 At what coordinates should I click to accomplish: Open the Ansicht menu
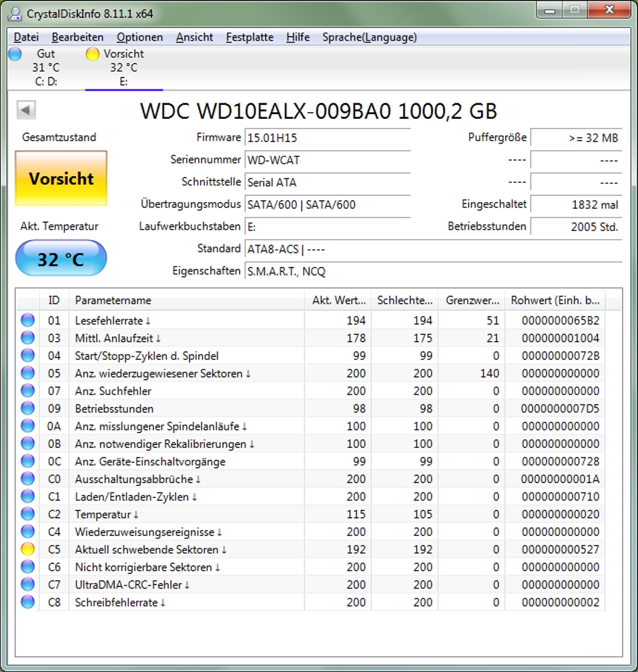point(194,37)
